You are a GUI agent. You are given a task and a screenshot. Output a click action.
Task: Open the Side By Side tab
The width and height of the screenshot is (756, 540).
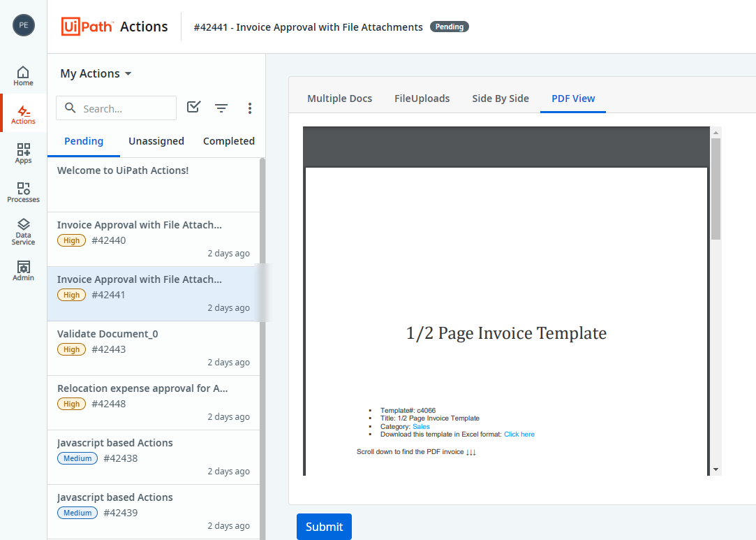[500, 98]
